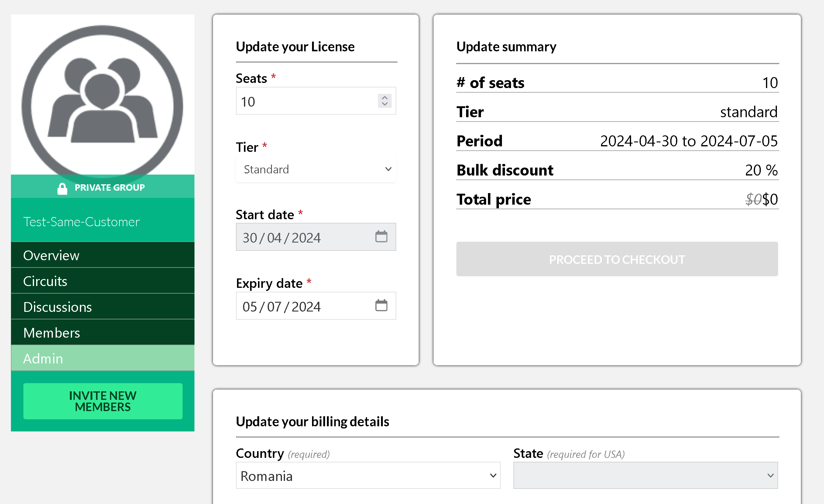Click the Period value 2024-04-30 to 2024-07-05
The image size is (824, 504).
pyautogui.click(x=688, y=141)
